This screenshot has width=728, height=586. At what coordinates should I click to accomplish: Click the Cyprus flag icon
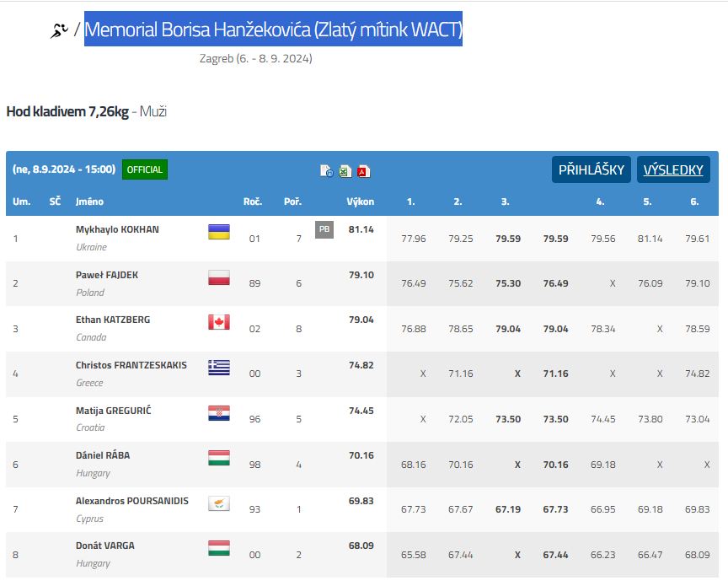tap(219, 503)
